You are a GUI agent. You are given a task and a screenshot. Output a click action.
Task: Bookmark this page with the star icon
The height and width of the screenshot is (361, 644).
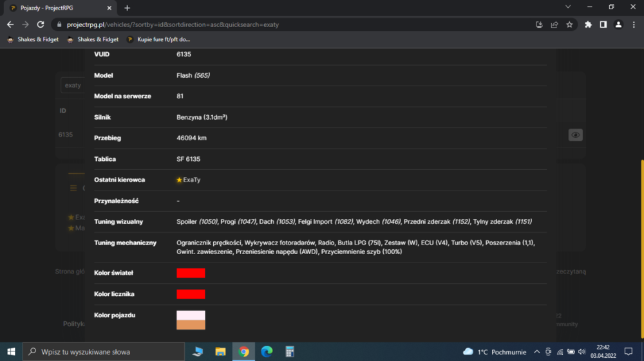[569, 24]
